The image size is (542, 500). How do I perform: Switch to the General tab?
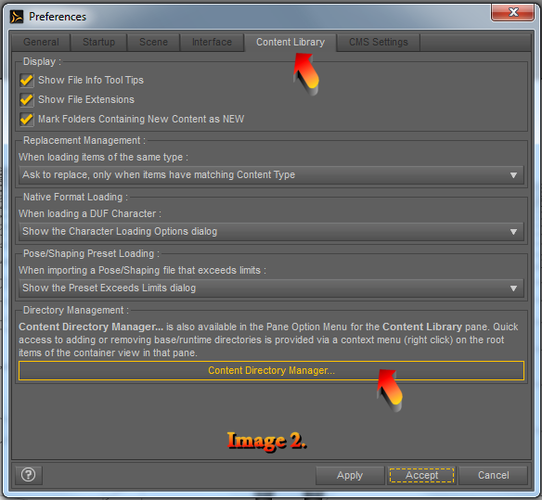click(41, 42)
